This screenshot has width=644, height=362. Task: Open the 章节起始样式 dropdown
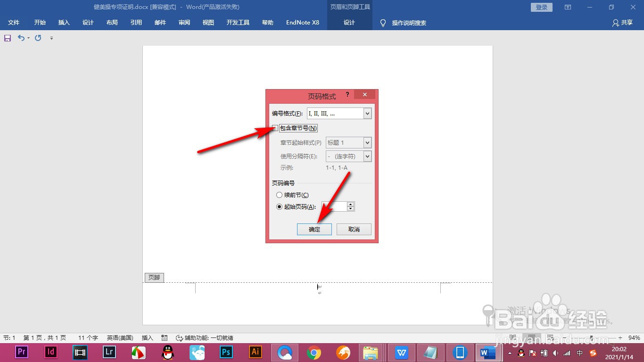(368, 142)
